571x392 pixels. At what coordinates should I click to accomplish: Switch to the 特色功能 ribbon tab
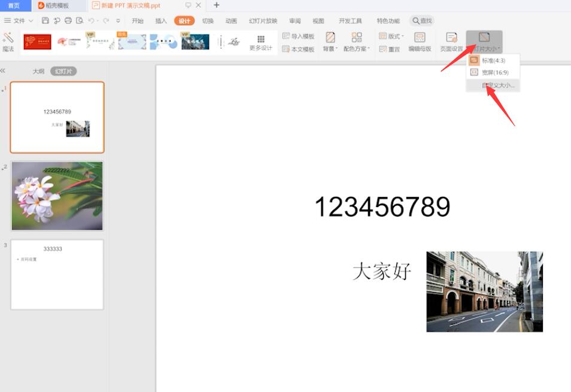click(388, 21)
